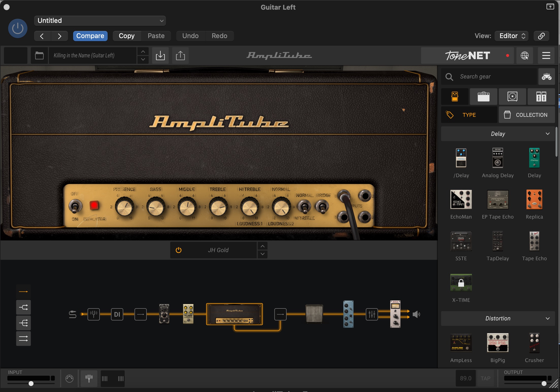Open the Custom Shop car icon
The width and height of the screenshot is (560, 392).
[x=547, y=76]
